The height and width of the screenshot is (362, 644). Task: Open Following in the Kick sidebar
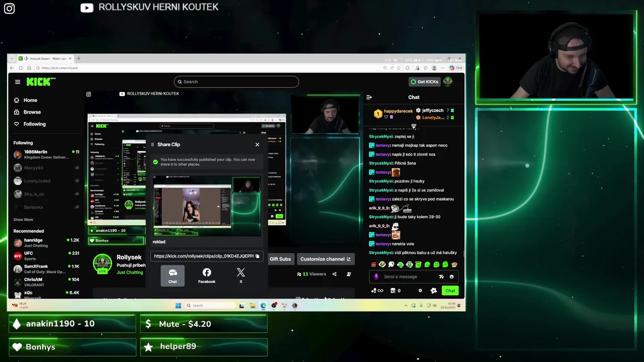(30, 124)
